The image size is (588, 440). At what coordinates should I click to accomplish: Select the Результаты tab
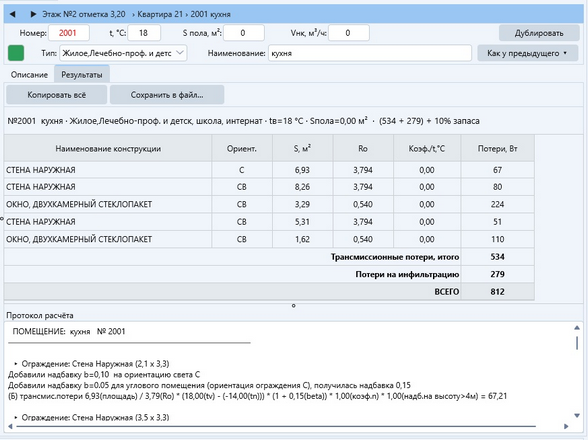coord(82,75)
